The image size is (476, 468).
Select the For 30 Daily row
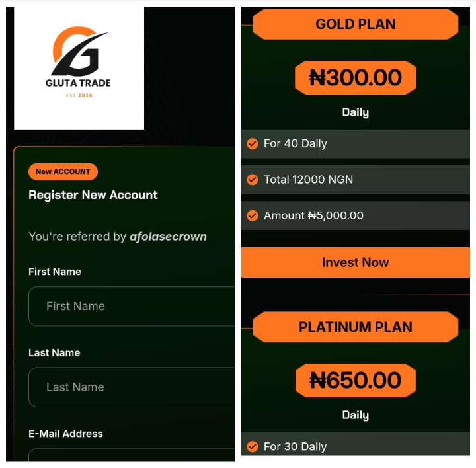click(356, 444)
